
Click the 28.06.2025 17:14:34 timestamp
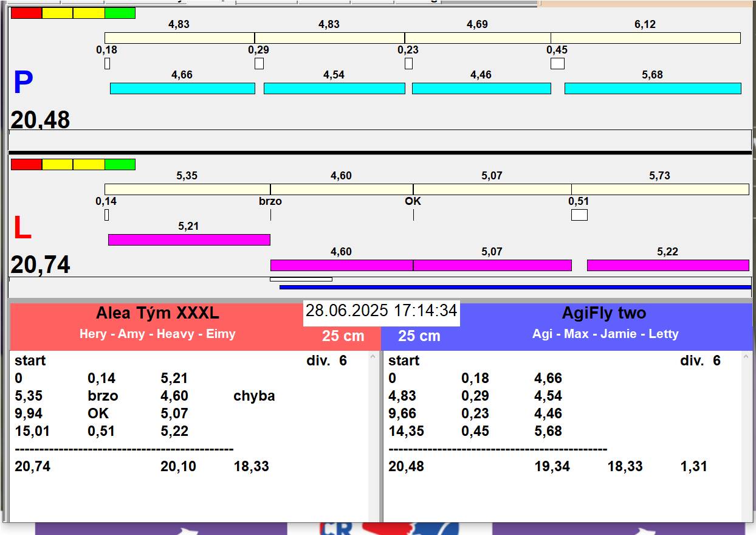pyautogui.click(x=381, y=311)
